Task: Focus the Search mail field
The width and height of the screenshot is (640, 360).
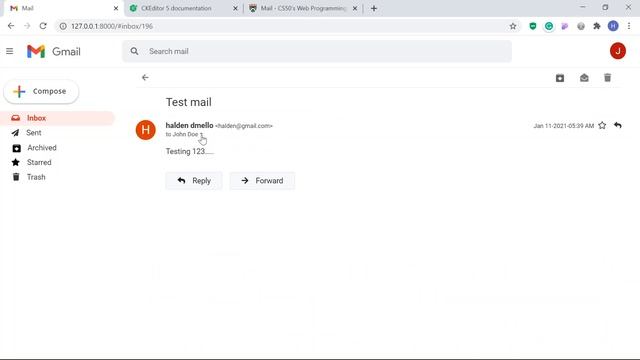Action: click(317, 51)
